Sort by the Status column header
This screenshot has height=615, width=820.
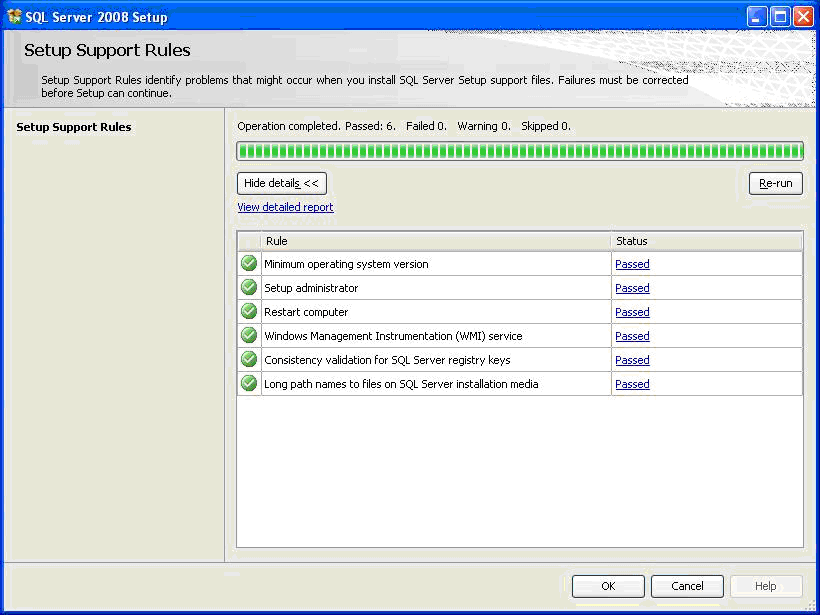706,241
